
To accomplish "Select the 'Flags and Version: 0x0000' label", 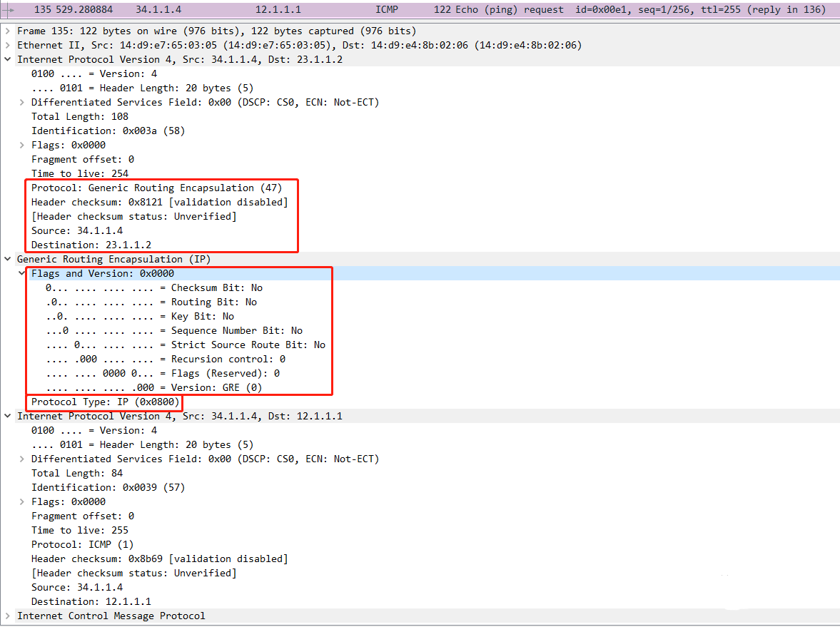I will (x=102, y=274).
